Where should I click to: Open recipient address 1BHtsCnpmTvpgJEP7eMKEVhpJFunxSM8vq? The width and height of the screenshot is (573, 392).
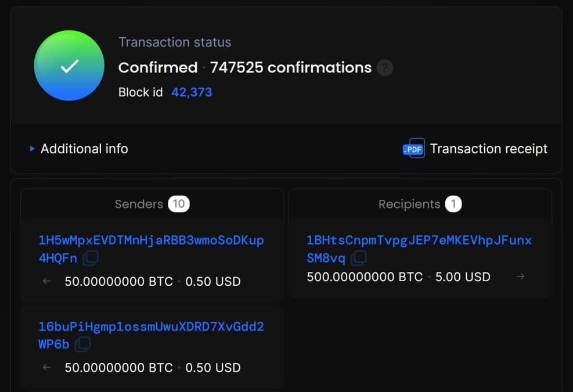click(419, 249)
